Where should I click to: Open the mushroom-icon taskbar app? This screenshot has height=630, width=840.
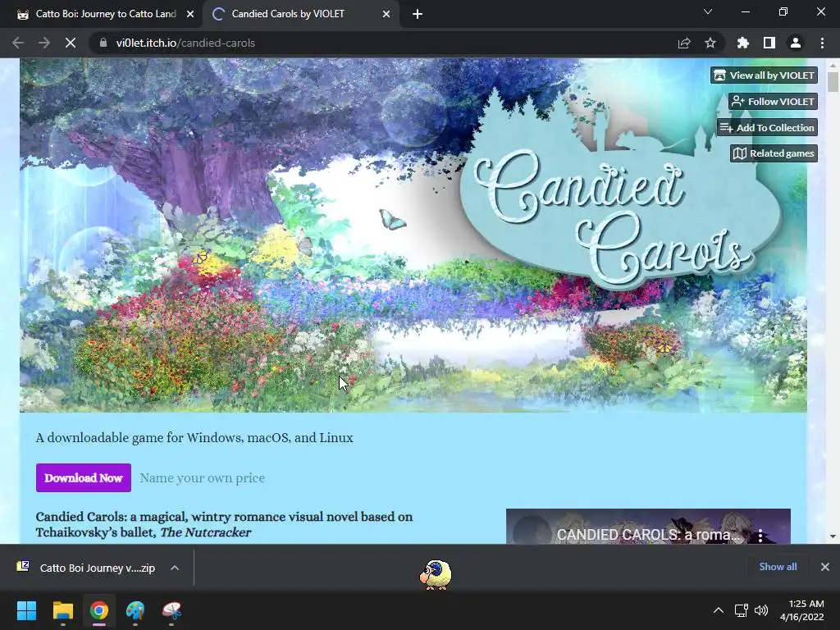pyautogui.click(x=171, y=610)
